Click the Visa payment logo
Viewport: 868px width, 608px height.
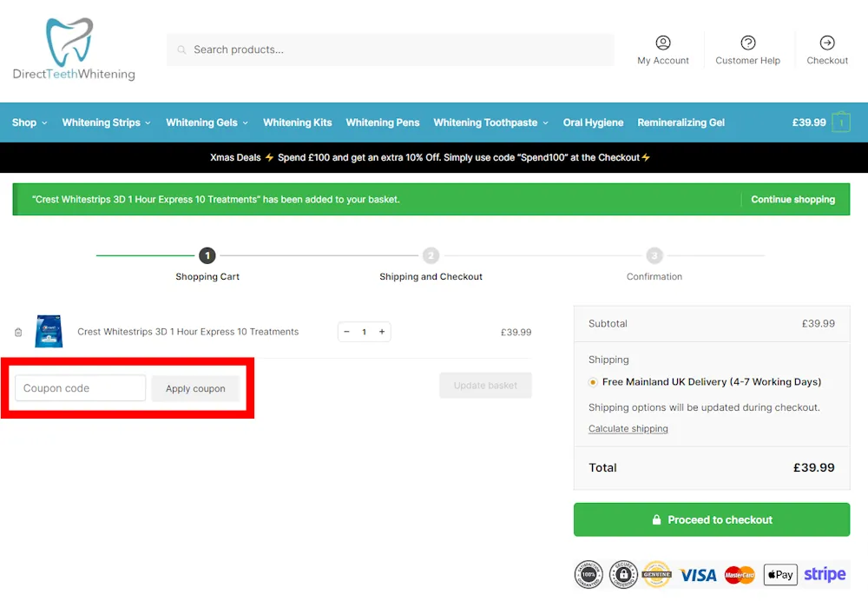pyautogui.click(x=698, y=575)
